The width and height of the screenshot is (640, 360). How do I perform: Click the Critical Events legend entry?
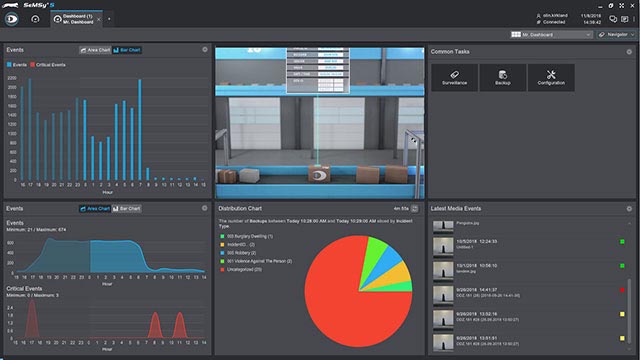(x=48, y=64)
